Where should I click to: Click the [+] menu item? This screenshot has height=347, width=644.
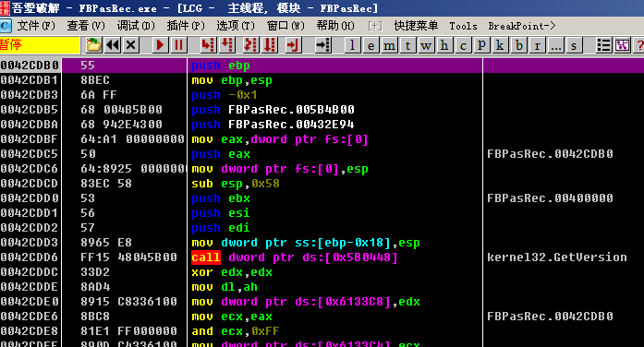(375, 26)
